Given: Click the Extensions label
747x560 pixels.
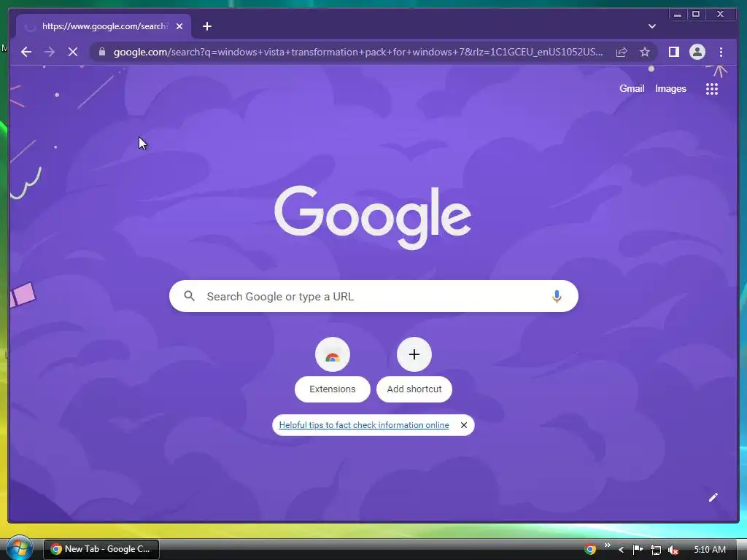Looking at the screenshot, I should [333, 389].
